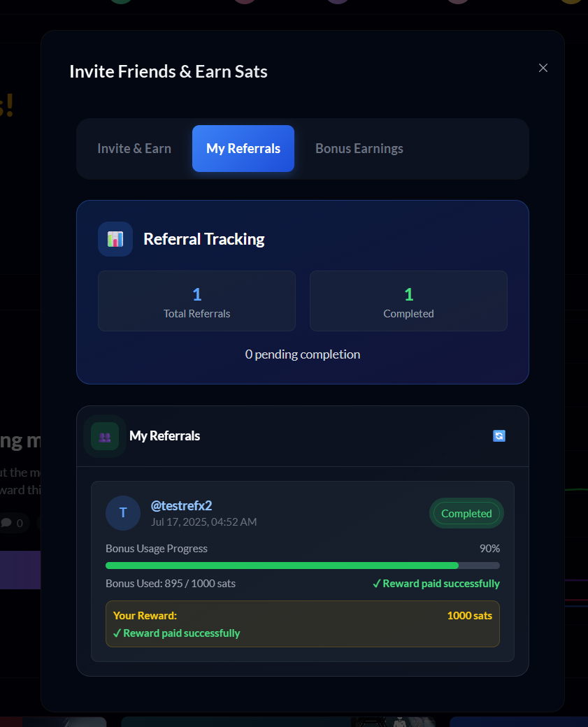Click the Bonus Usage Progress bar
The width and height of the screenshot is (588, 727).
pos(303,566)
